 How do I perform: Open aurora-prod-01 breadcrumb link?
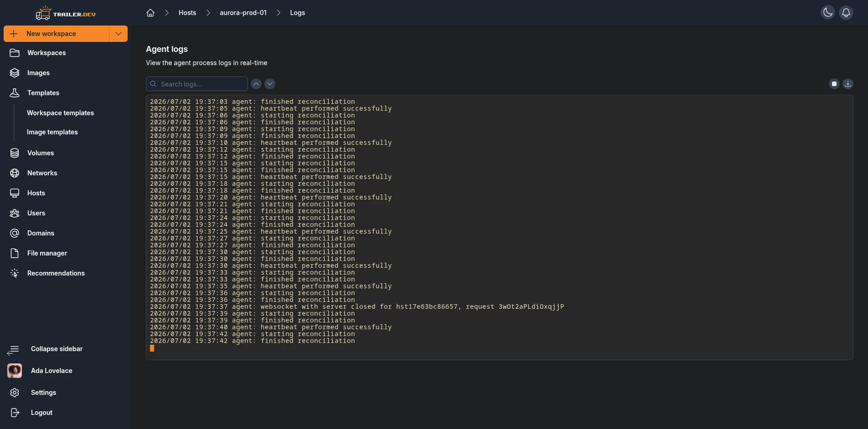243,13
